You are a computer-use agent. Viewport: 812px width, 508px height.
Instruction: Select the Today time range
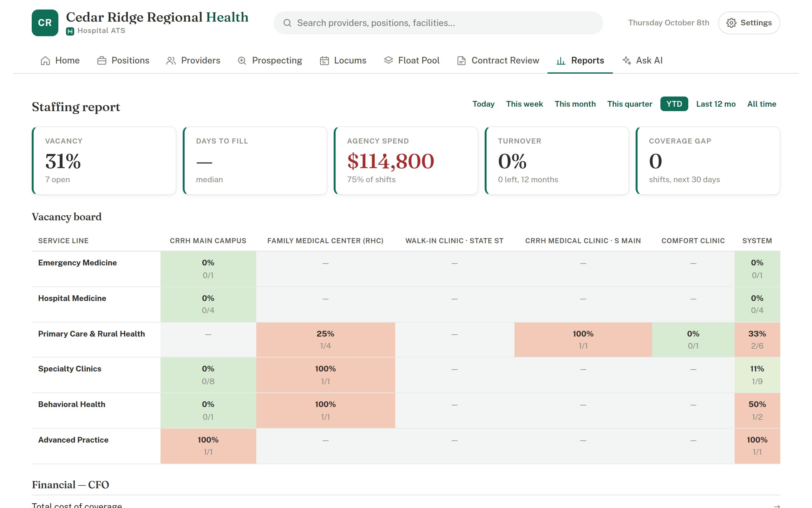pyautogui.click(x=483, y=104)
